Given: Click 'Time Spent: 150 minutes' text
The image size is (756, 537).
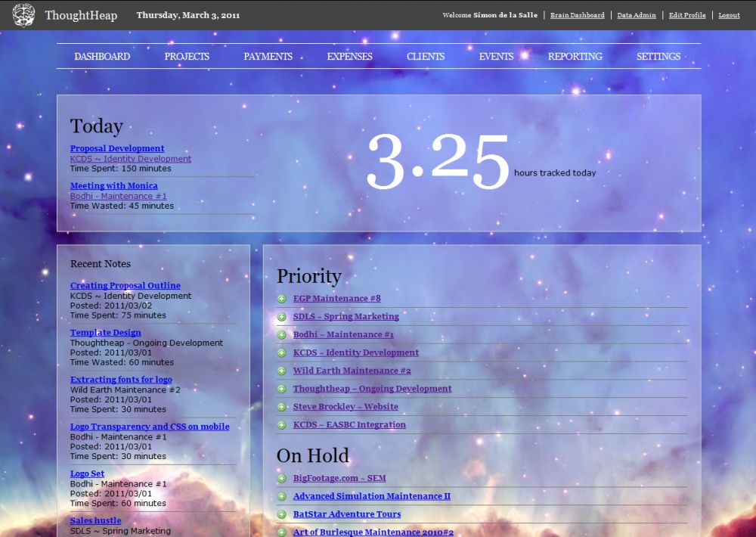Looking at the screenshot, I should (120, 169).
